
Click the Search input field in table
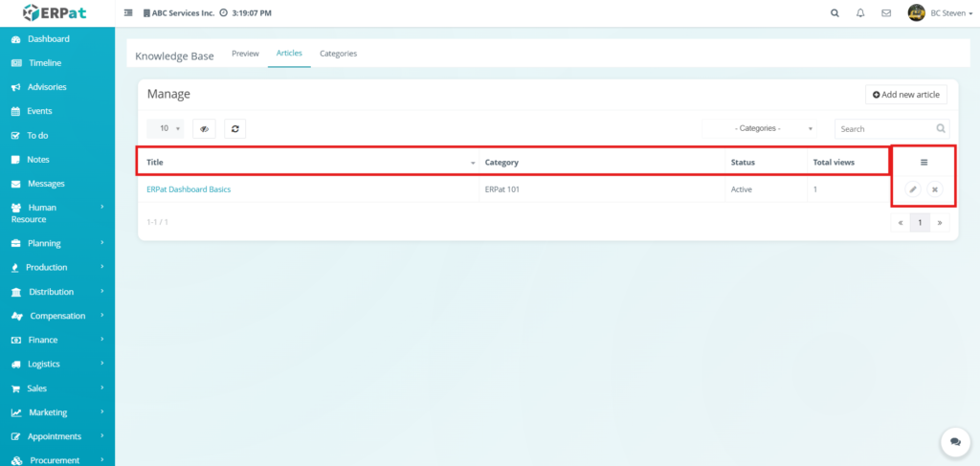(882, 128)
